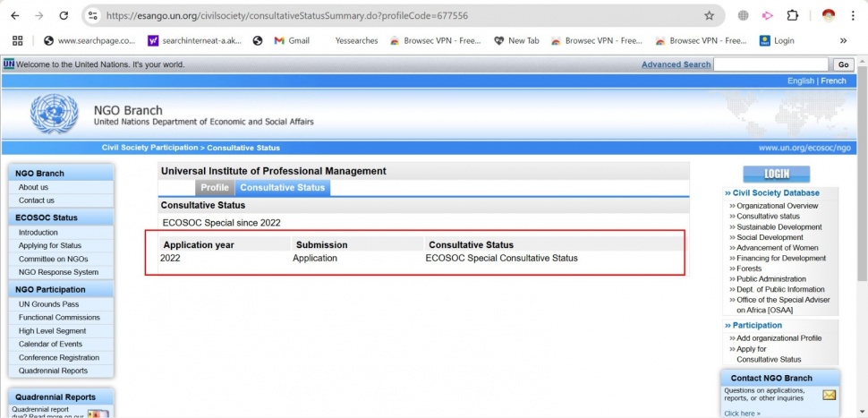Click the site search input field

(x=770, y=64)
